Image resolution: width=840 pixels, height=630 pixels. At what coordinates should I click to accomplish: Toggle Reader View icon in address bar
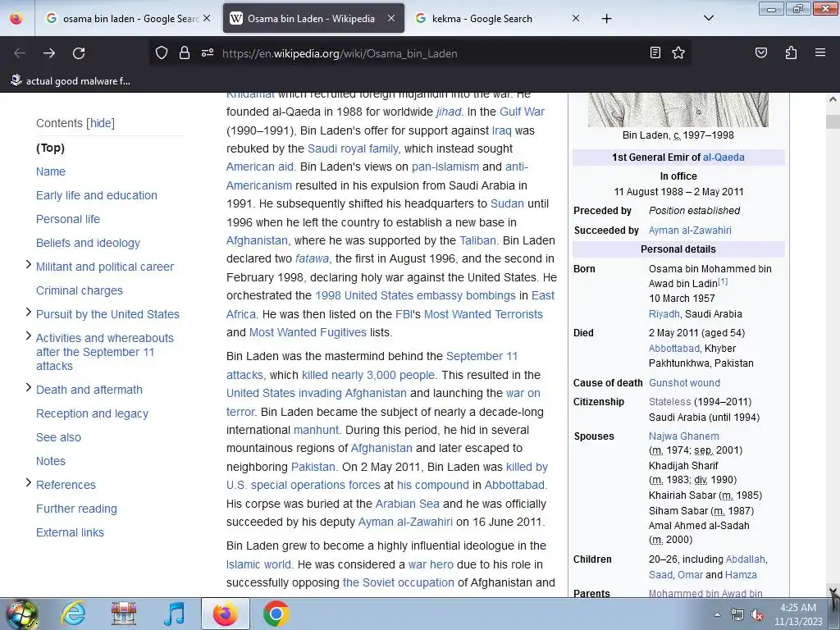pos(655,52)
